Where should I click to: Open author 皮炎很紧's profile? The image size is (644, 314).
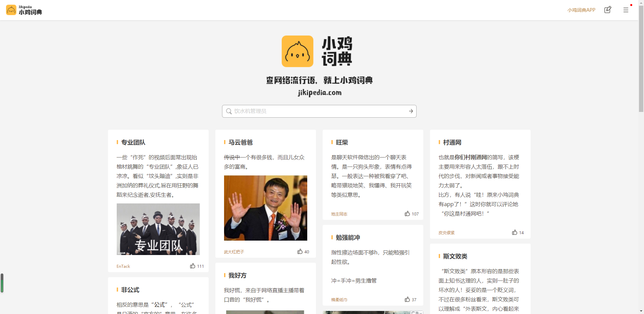click(x=446, y=233)
